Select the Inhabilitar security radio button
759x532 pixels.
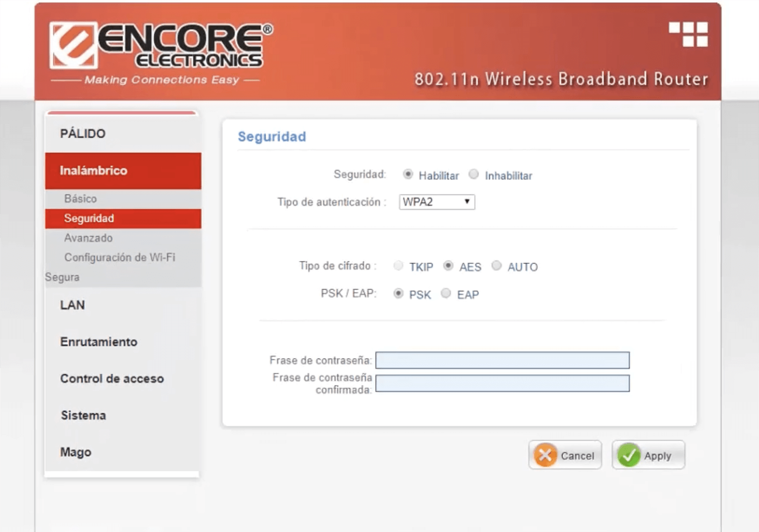tap(474, 174)
